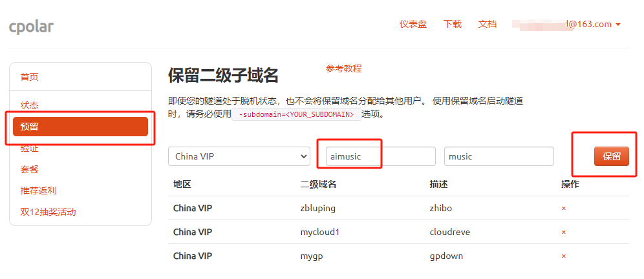Expand the 163.com account menu
This screenshot has height=279, width=644.
click(567, 24)
